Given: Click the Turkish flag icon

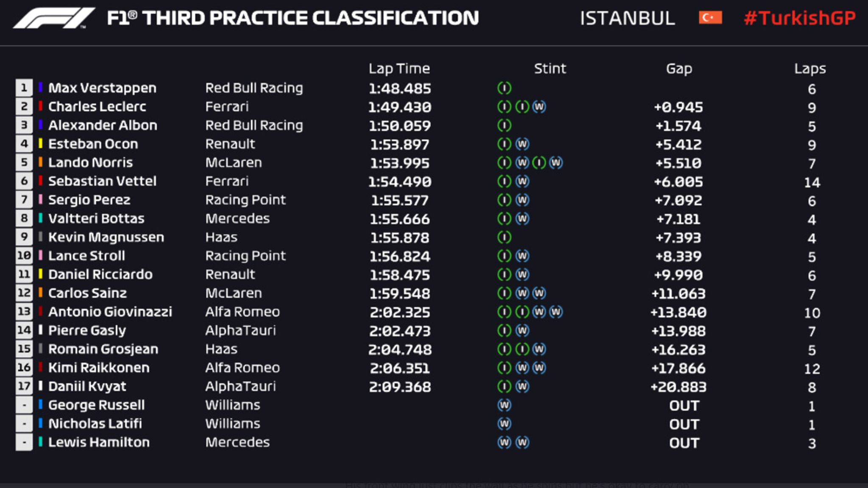Looking at the screenshot, I should (x=710, y=18).
